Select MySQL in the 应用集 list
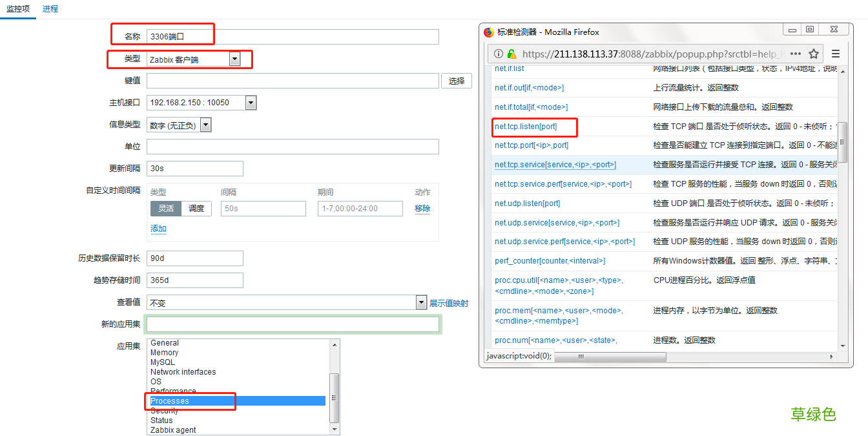Image resolution: width=868 pixels, height=436 pixels. 238,362
